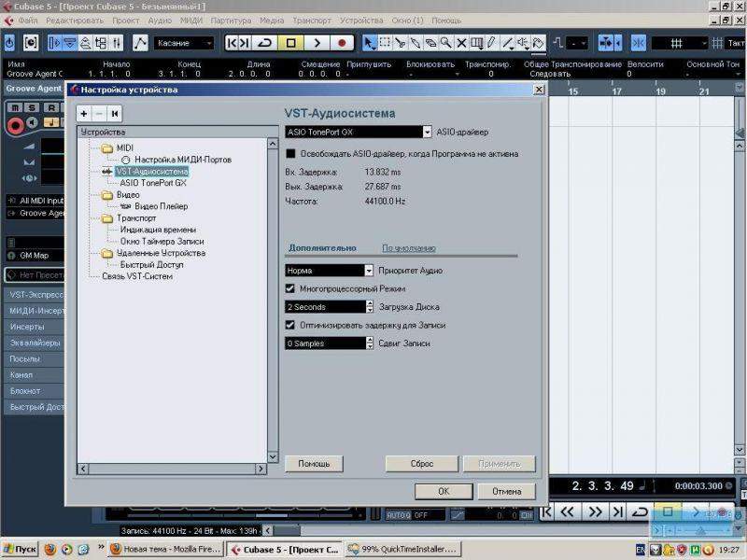Adjust Record Shift 0 Samples stepper
The height and width of the screenshot is (560, 747).
click(x=370, y=343)
